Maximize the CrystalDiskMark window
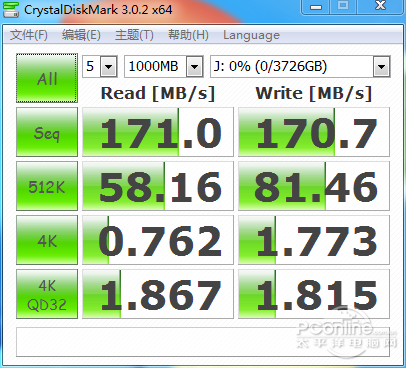 343,7
